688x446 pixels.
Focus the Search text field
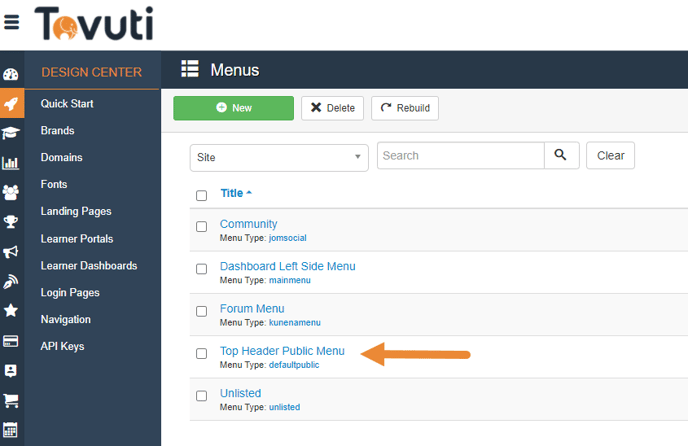click(460, 156)
